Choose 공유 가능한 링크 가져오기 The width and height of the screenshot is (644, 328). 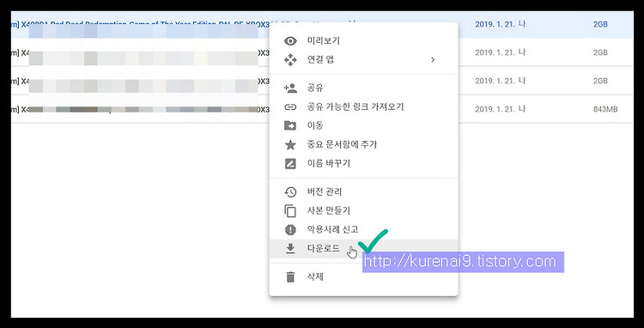[x=355, y=107]
